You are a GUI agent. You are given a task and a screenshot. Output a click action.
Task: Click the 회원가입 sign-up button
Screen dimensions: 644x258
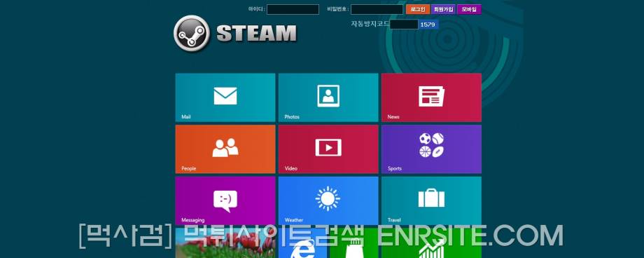[443, 9]
